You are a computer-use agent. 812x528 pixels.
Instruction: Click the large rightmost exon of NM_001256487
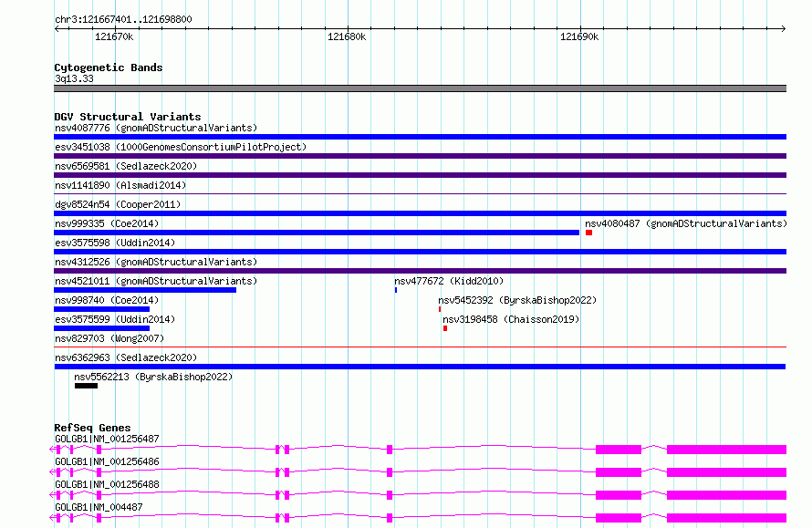(726, 450)
